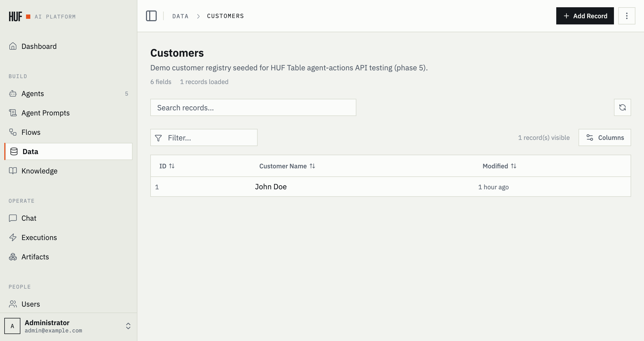View Executions
The width and height of the screenshot is (644, 341).
click(68, 237)
